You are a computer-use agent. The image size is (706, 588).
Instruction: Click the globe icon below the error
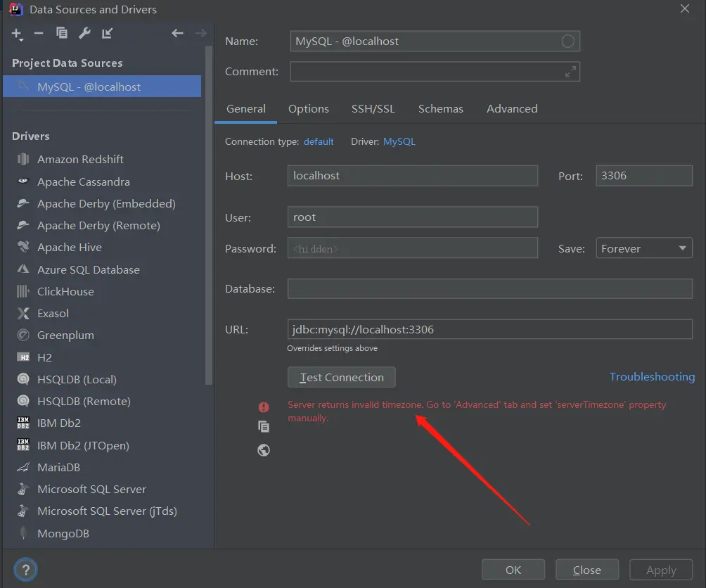264,449
